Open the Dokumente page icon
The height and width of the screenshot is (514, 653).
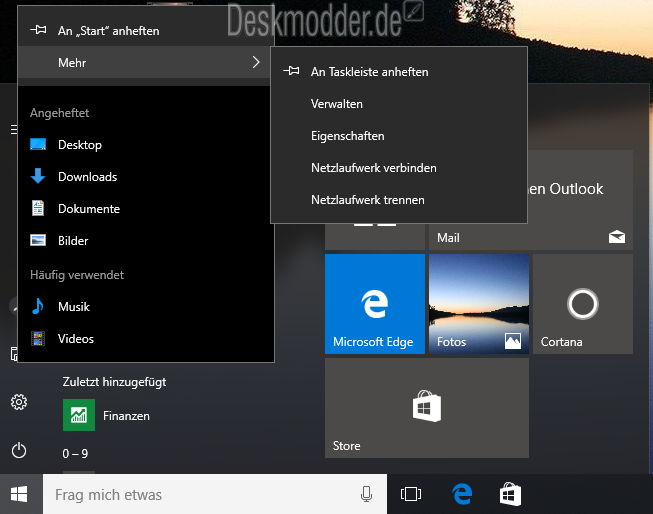tap(38, 208)
